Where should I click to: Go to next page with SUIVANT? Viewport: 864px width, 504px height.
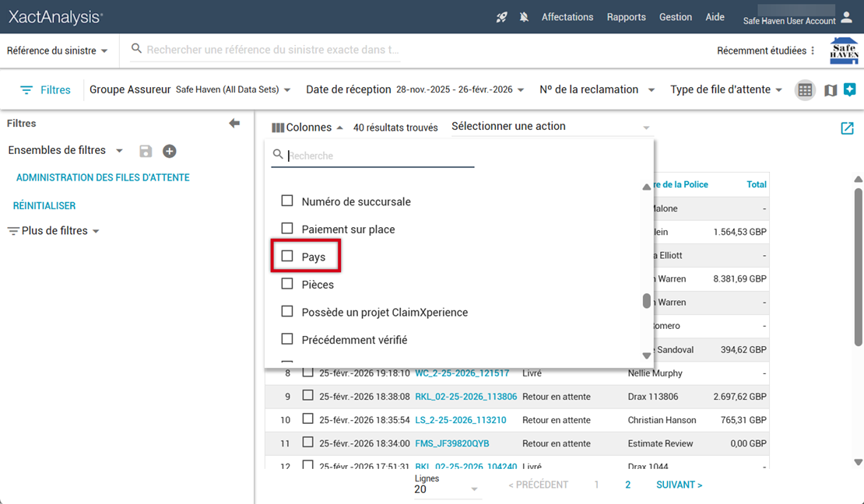[679, 485]
